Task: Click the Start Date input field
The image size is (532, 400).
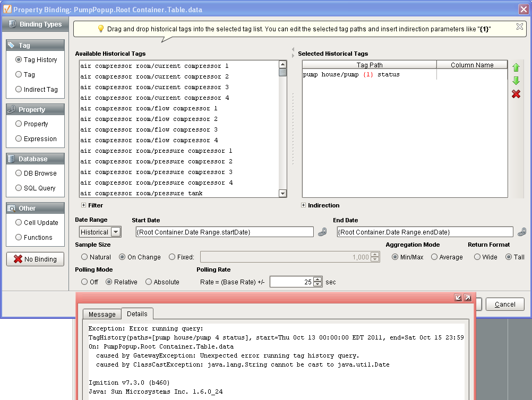Action: [x=225, y=232]
